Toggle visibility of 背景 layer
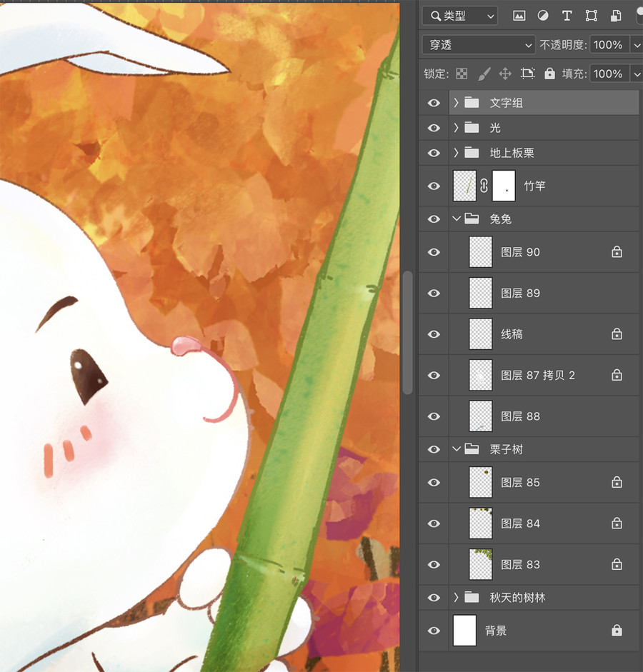The height and width of the screenshot is (672, 643). point(434,631)
